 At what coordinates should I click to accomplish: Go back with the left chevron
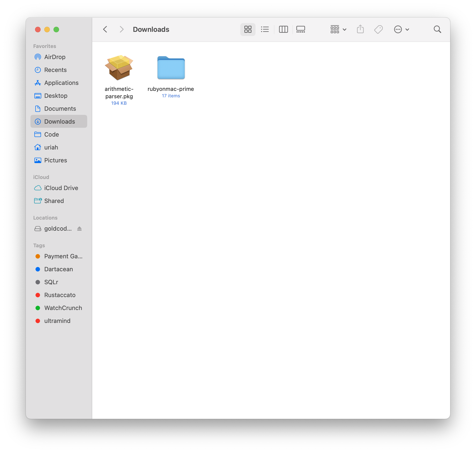pos(105,30)
